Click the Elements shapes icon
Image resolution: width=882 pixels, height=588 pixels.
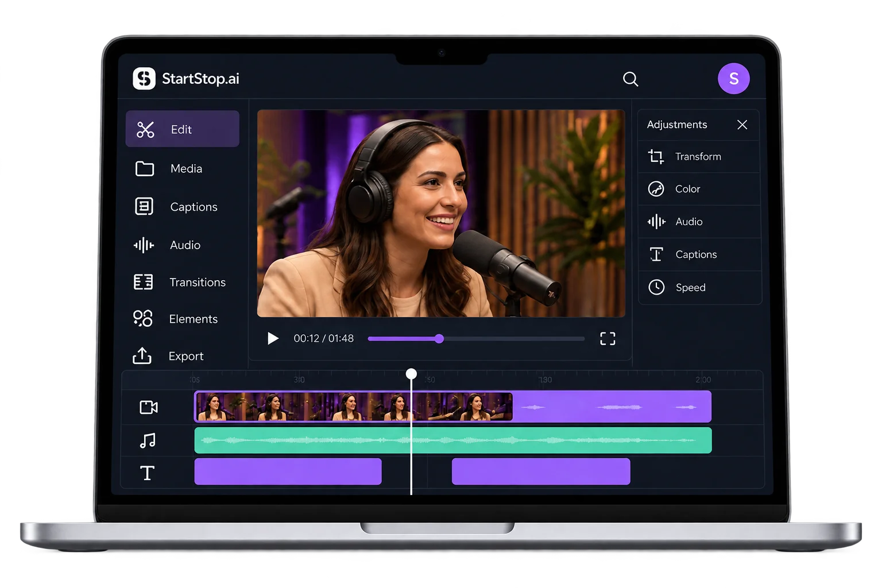point(143,319)
